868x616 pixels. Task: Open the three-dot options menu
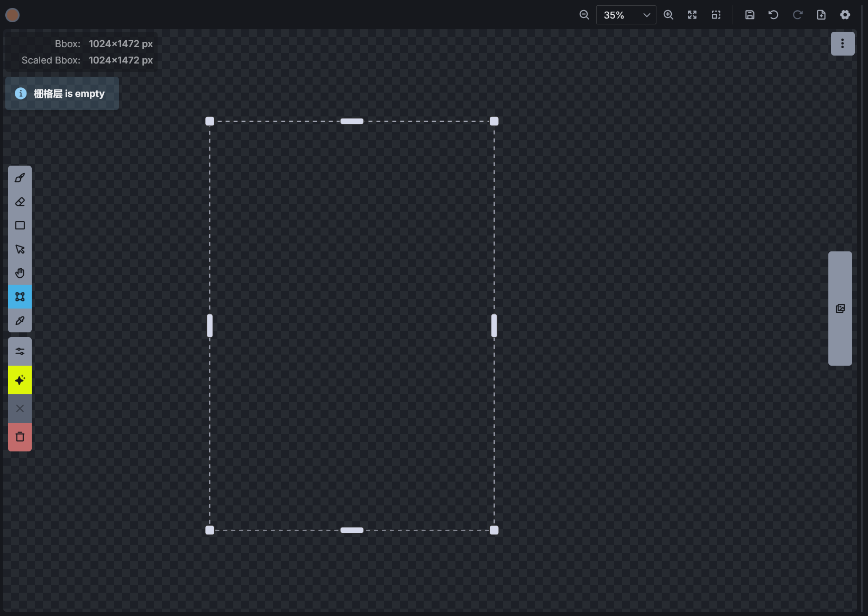click(843, 44)
